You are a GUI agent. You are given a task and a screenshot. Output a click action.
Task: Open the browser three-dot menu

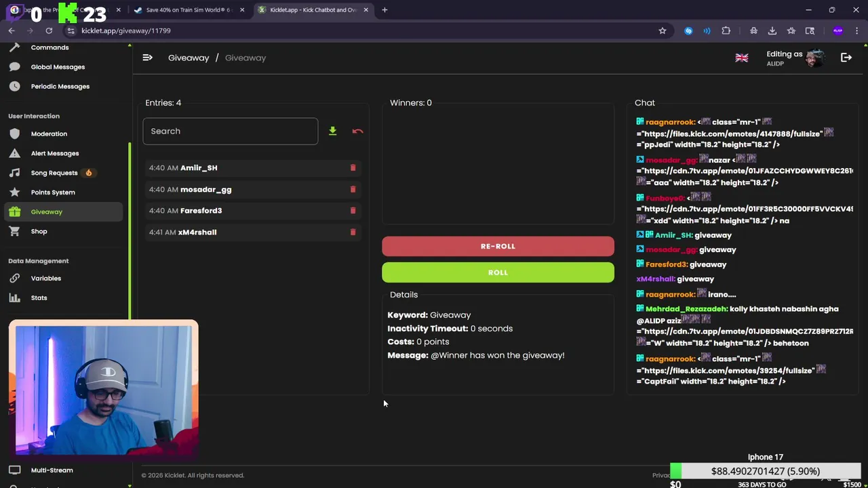(x=856, y=30)
